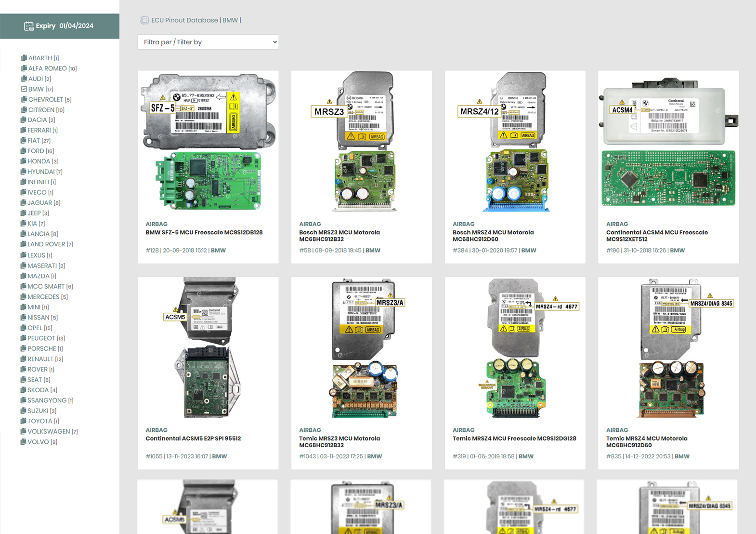
Task: Click the calendar icon beside Expiry
Action: [29, 26]
